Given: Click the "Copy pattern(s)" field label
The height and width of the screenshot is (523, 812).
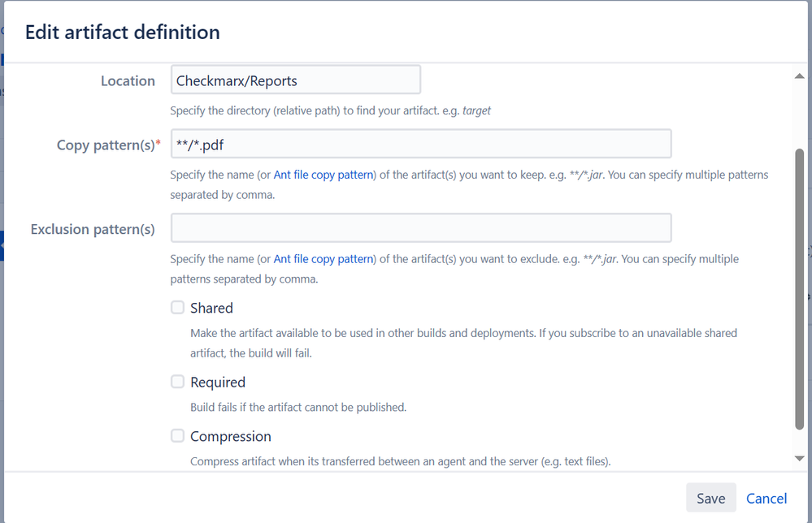Looking at the screenshot, I should coord(106,145).
